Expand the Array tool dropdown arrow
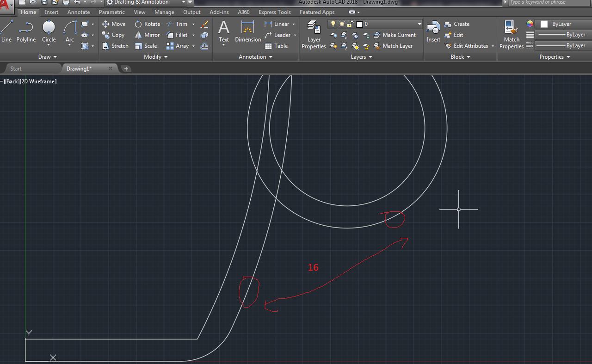Viewport: 592px width, 364px height. (x=193, y=46)
